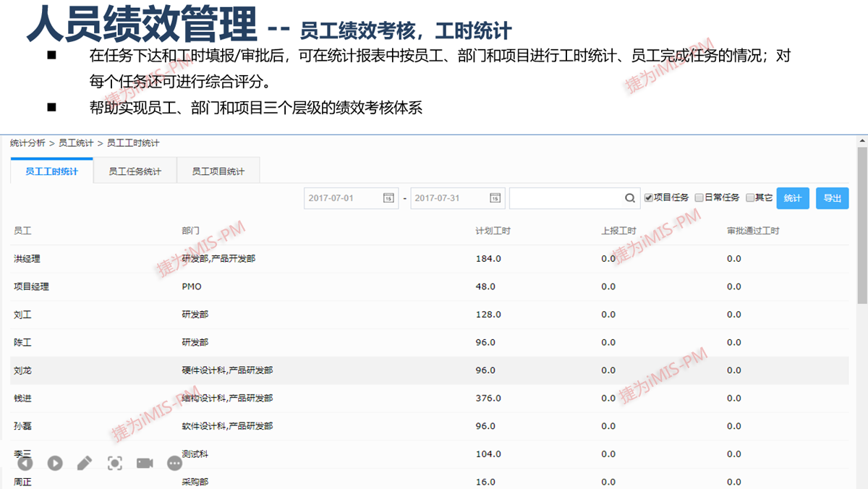Select the 员工工时统计 tab

[51, 171]
